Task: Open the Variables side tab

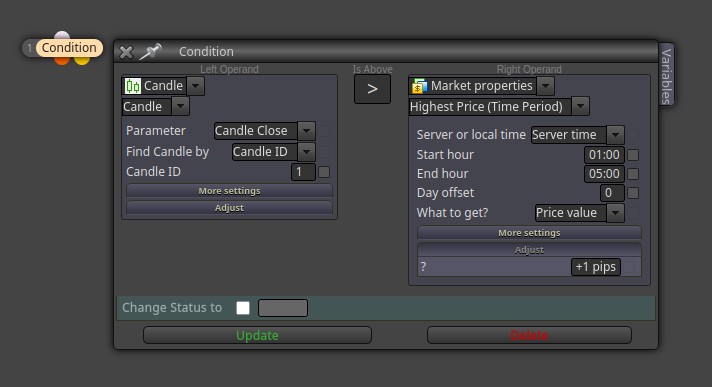Action: 666,75
